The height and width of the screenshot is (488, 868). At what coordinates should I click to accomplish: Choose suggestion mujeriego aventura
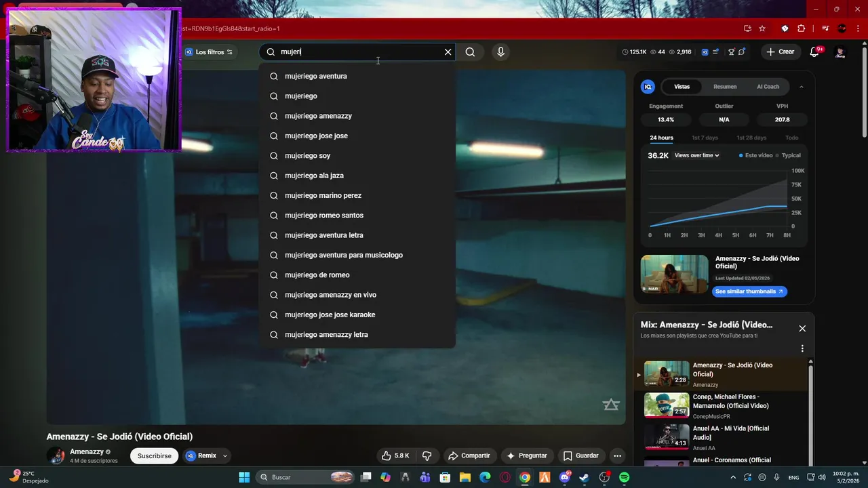[x=357, y=76]
